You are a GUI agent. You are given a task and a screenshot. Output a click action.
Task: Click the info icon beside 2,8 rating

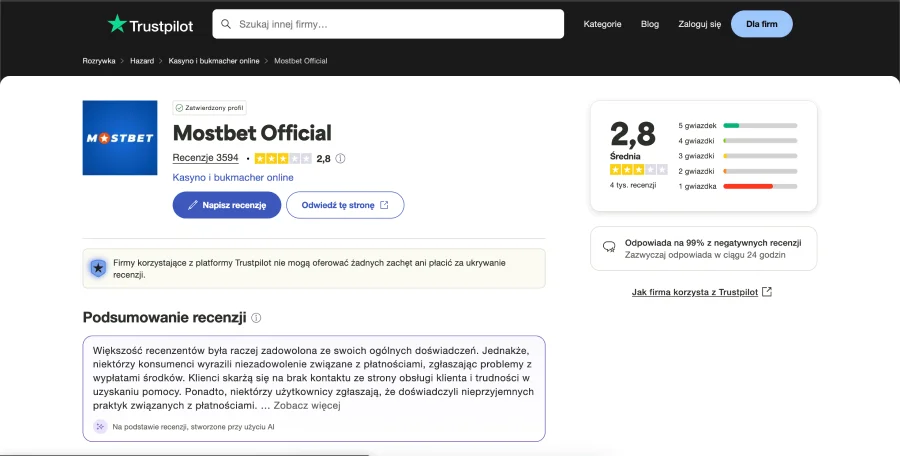340,159
